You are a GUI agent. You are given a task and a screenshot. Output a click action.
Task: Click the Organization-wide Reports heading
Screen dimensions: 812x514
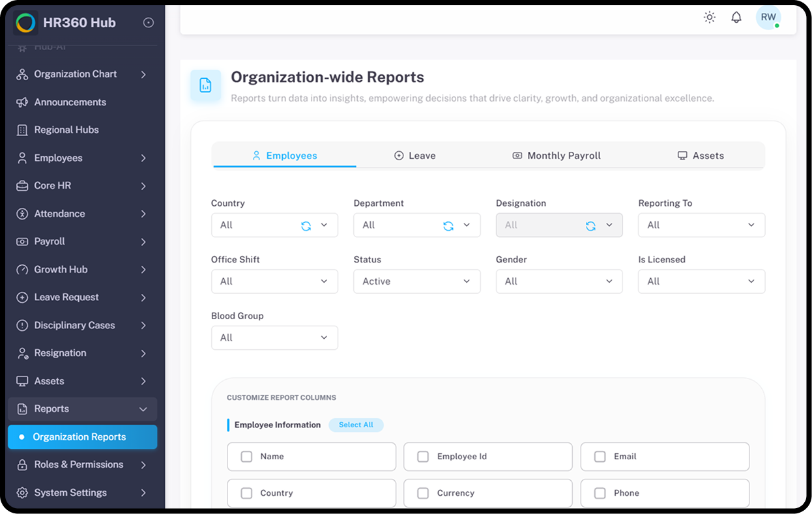tap(328, 77)
